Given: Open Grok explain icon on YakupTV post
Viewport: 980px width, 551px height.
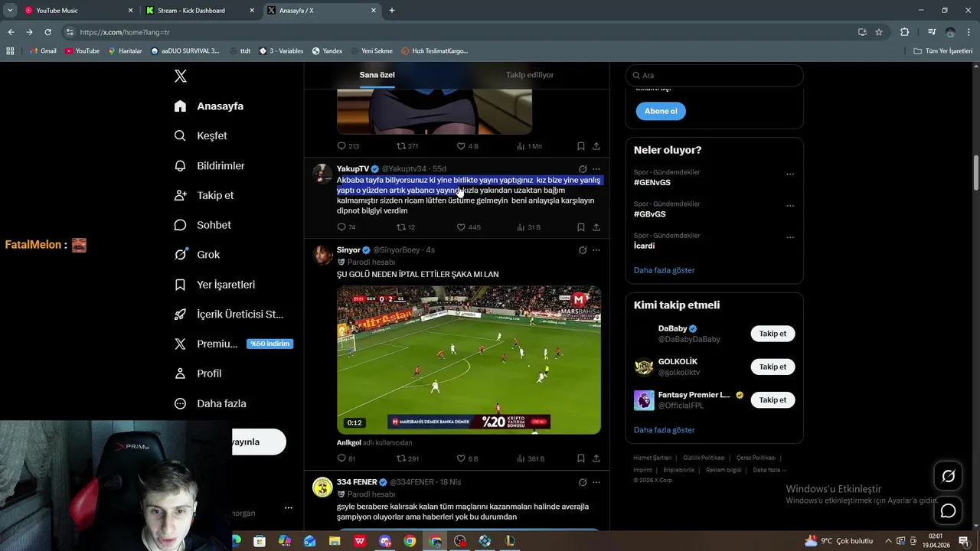Looking at the screenshot, I should (583, 168).
